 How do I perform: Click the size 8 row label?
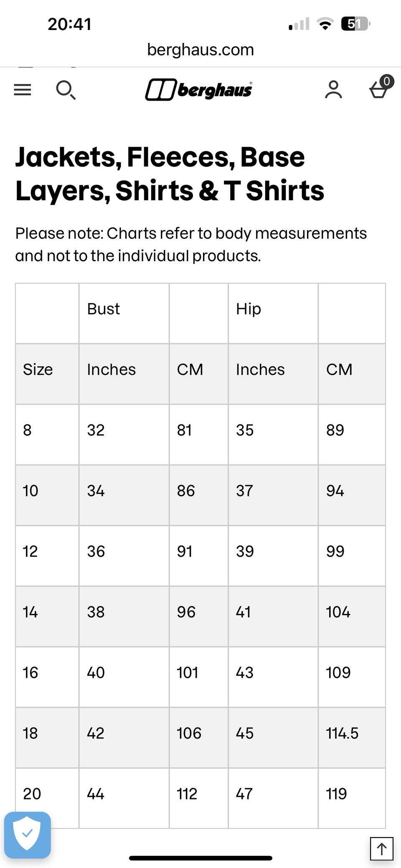28,430
